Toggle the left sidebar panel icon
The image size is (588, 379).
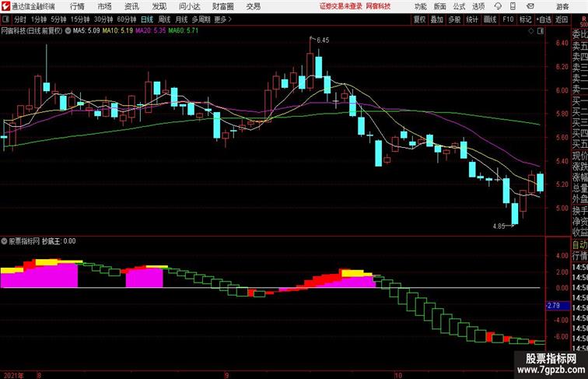click(x=5, y=19)
